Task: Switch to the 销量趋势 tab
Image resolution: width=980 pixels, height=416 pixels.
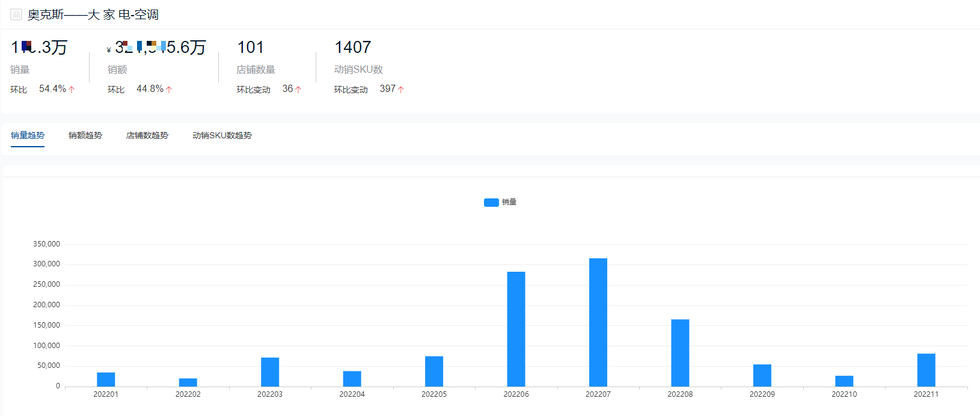Action: click(x=28, y=135)
